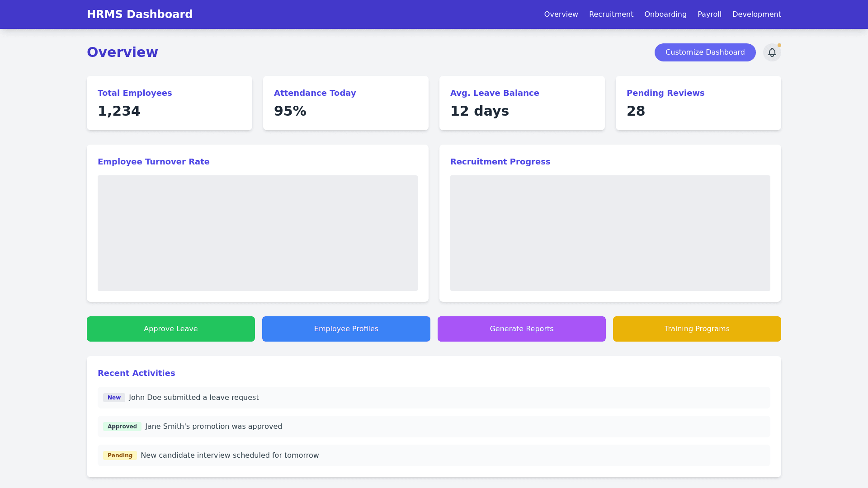Click the Approve Leave action button

(x=170, y=328)
